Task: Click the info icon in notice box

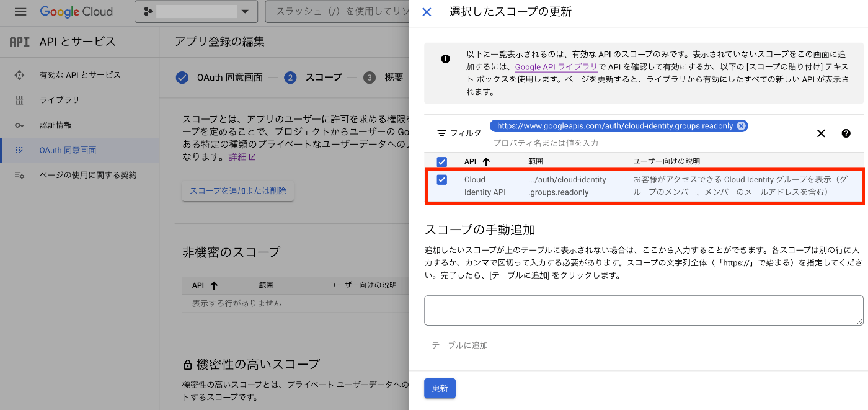Action: [445, 59]
